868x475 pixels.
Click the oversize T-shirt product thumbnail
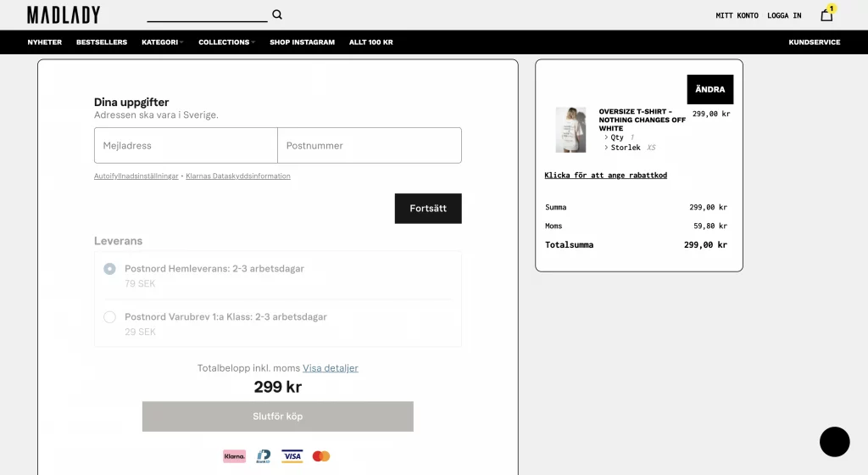[x=570, y=130]
